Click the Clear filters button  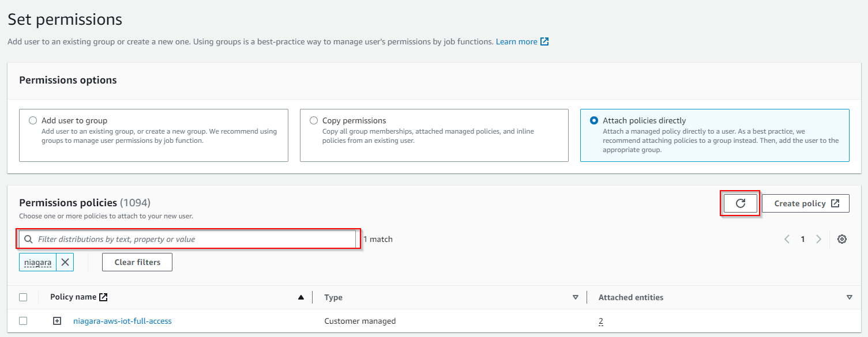point(137,262)
